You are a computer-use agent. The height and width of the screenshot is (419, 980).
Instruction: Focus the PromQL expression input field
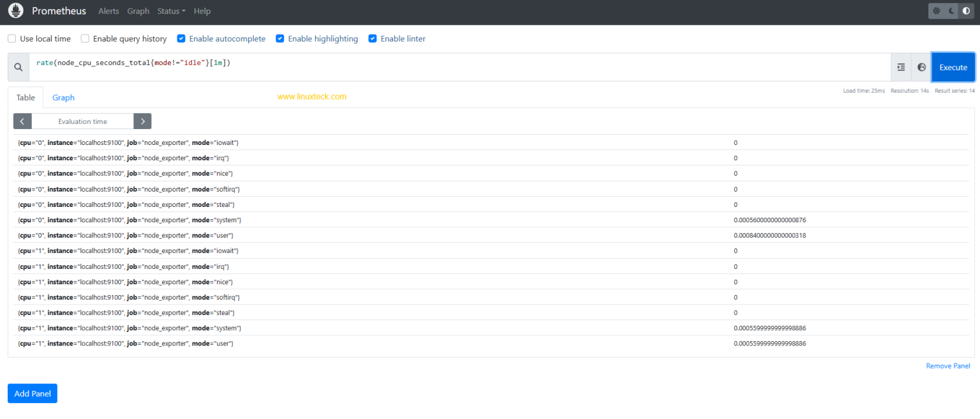pos(459,67)
